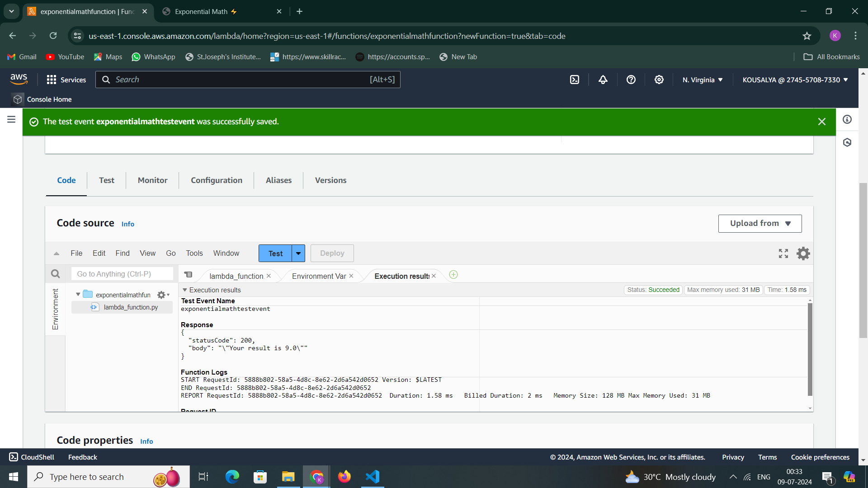Open the AWS Services grid menu
This screenshot has width=868, height=488.
pos(52,80)
